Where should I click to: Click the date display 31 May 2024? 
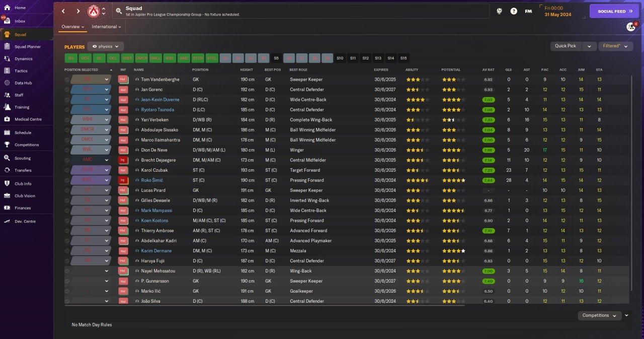558,14
